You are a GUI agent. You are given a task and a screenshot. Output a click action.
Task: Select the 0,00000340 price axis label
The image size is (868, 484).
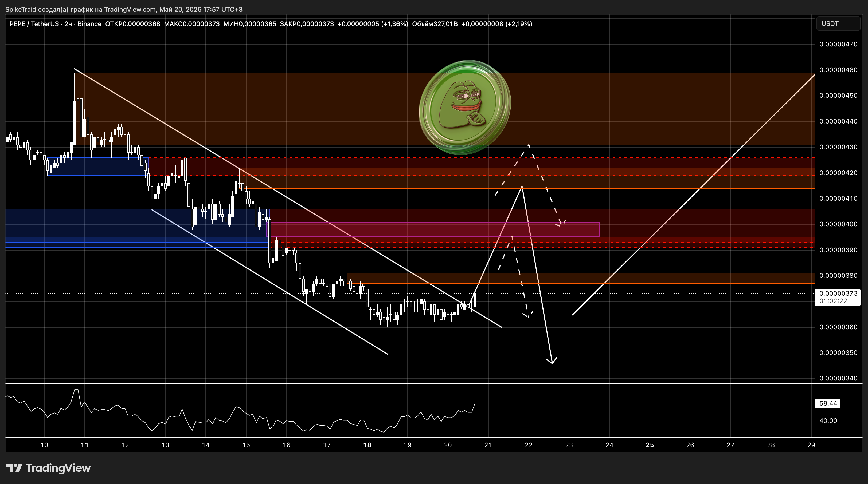tap(838, 378)
